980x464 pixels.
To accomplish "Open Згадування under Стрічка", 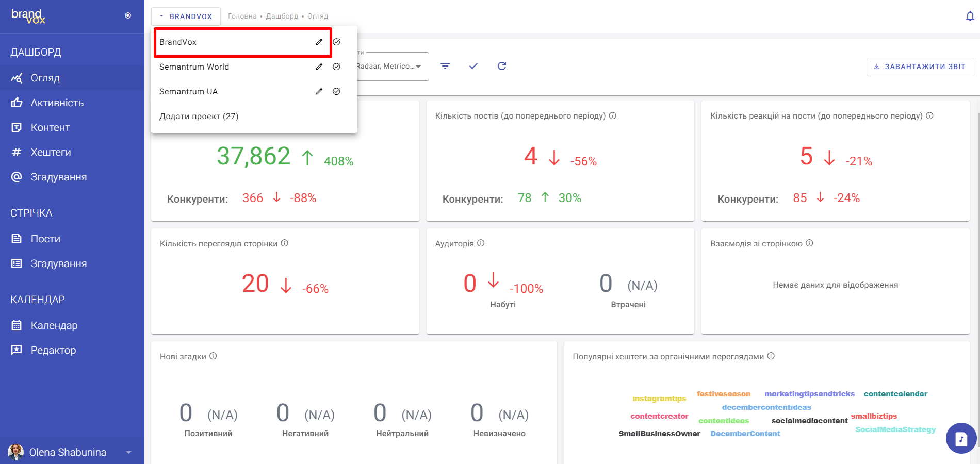I will tap(72, 263).
